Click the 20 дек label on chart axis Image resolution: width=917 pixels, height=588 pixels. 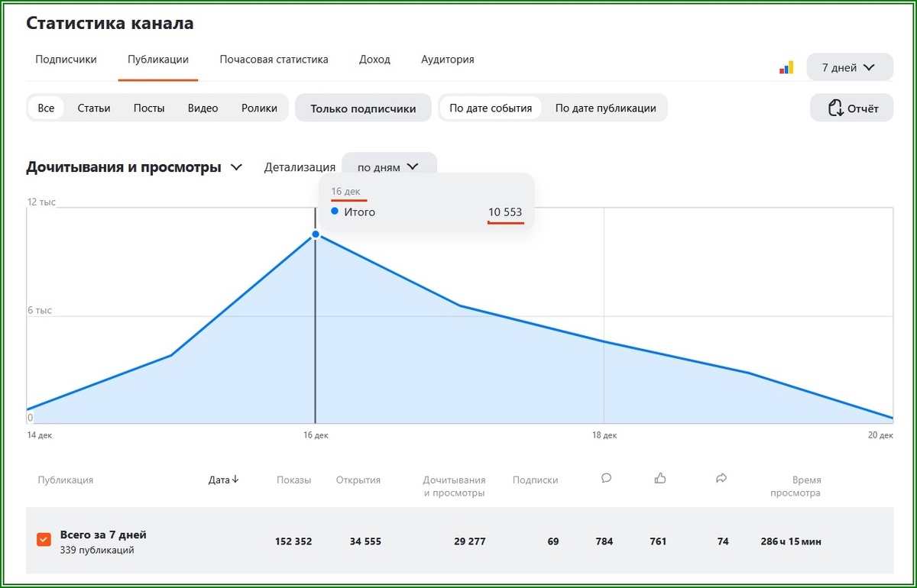[880, 435]
